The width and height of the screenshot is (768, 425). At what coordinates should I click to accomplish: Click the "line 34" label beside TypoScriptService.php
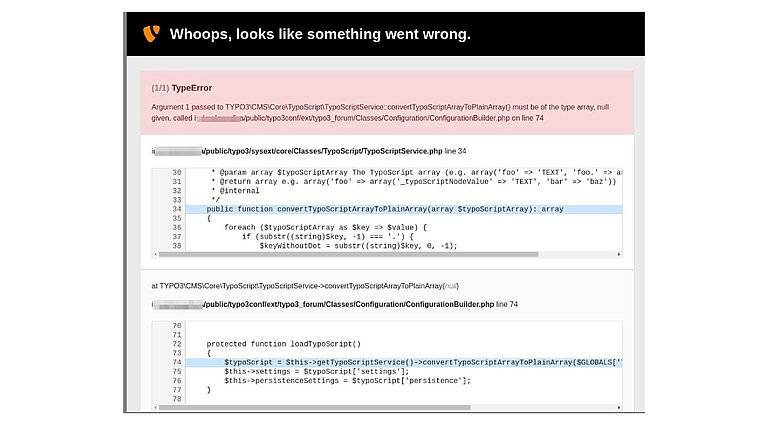pos(456,151)
